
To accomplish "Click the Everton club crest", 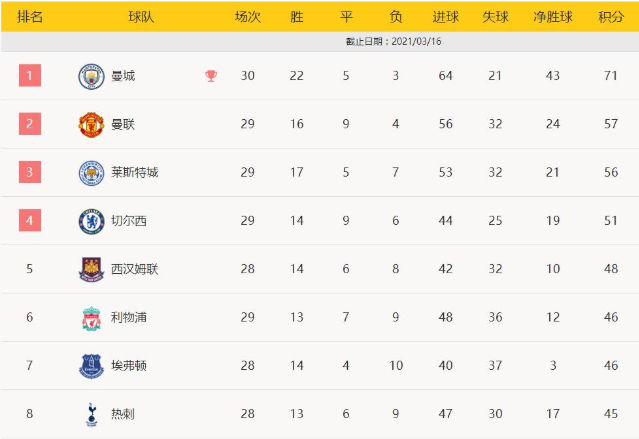I will click(x=91, y=366).
